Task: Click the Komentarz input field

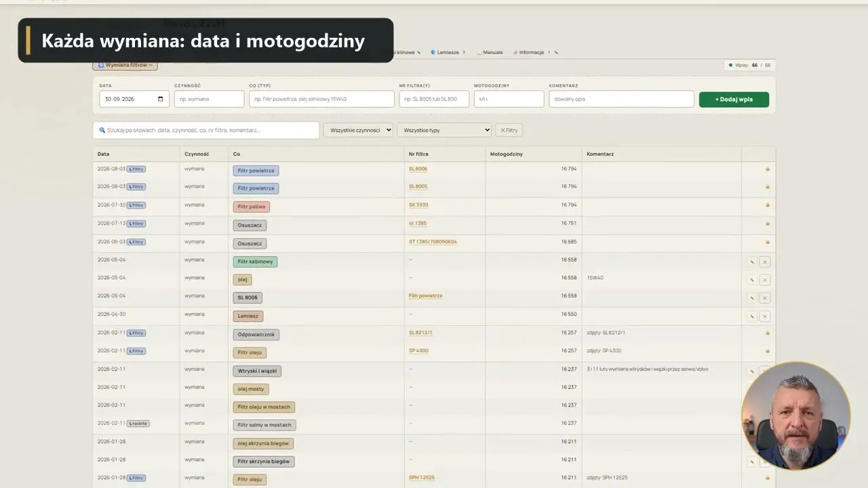Action: [621, 99]
